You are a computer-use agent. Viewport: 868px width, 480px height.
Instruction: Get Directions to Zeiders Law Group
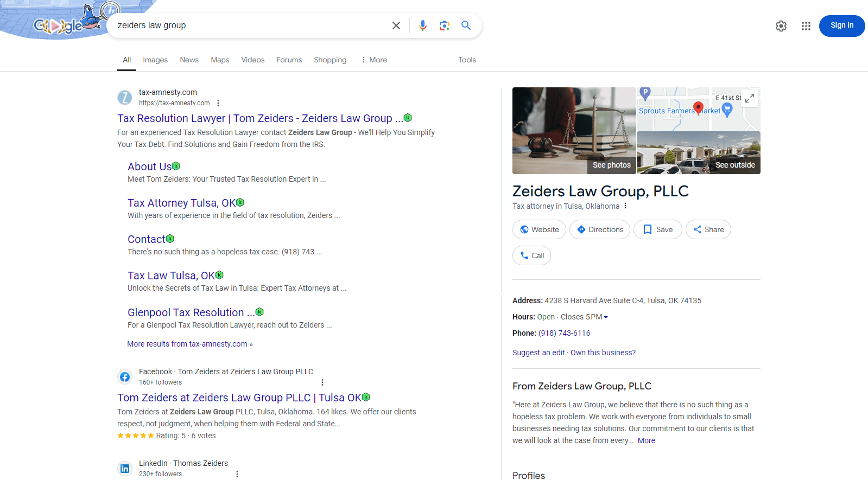click(x=600, y=229)
